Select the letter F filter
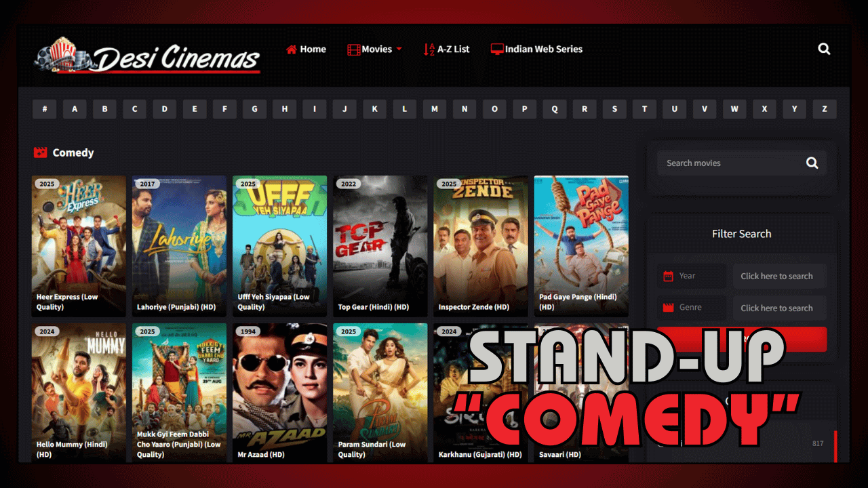 point(224,109)
